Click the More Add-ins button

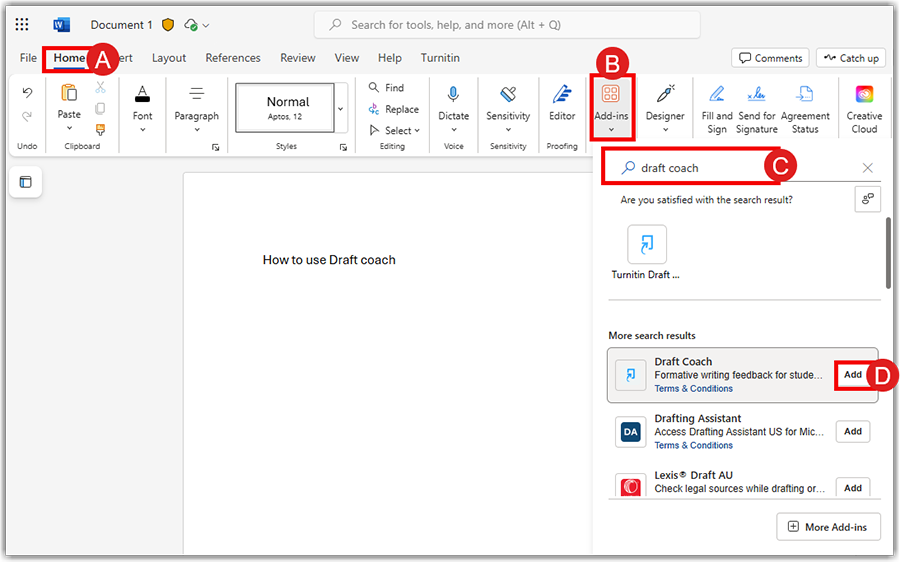pyautogui.click(x=828, y=527)
